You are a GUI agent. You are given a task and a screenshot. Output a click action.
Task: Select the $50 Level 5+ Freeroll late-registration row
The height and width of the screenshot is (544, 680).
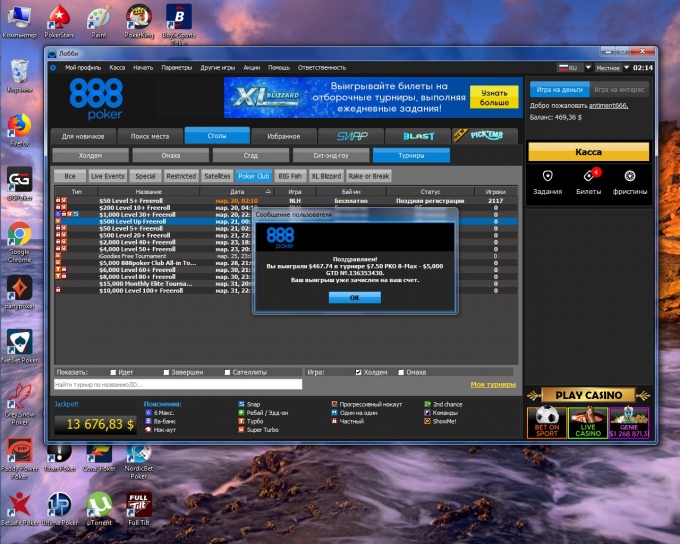point(286,201)
